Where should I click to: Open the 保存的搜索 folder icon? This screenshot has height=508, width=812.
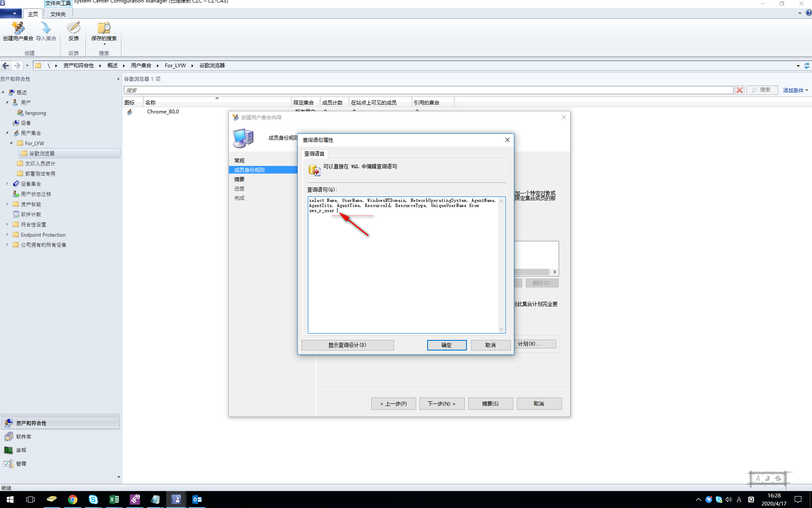coord(104,28)
